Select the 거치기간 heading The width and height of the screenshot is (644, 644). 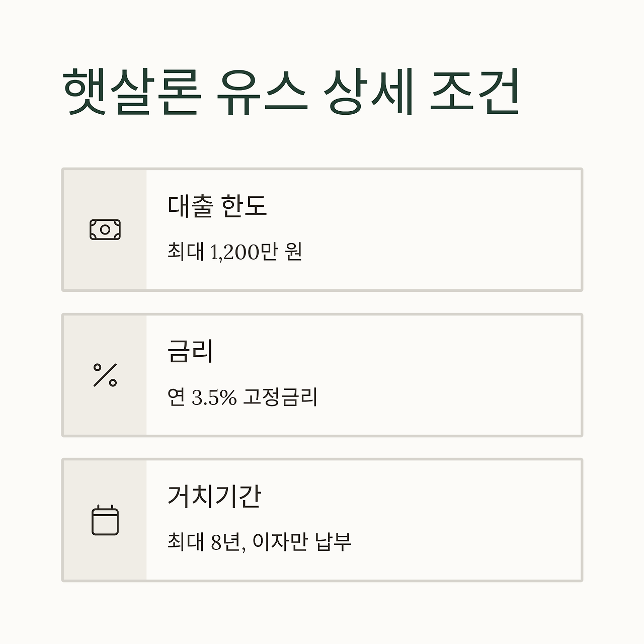point(214,496)
